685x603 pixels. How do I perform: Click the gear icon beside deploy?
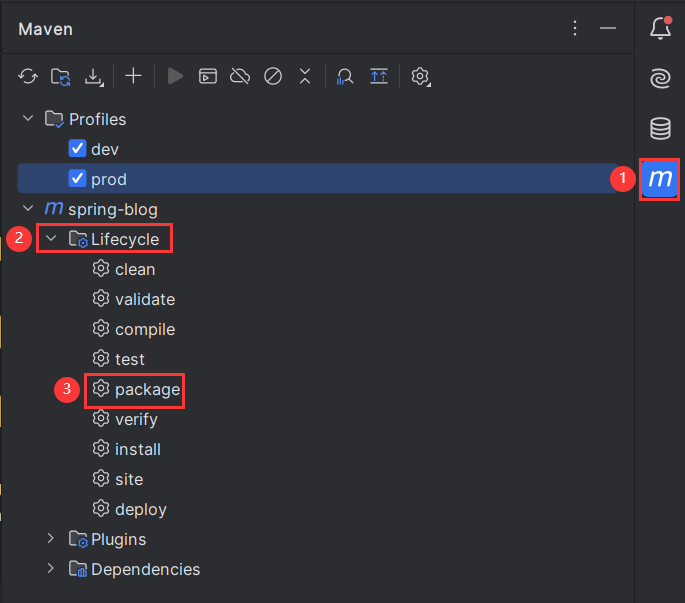point(101,508)
